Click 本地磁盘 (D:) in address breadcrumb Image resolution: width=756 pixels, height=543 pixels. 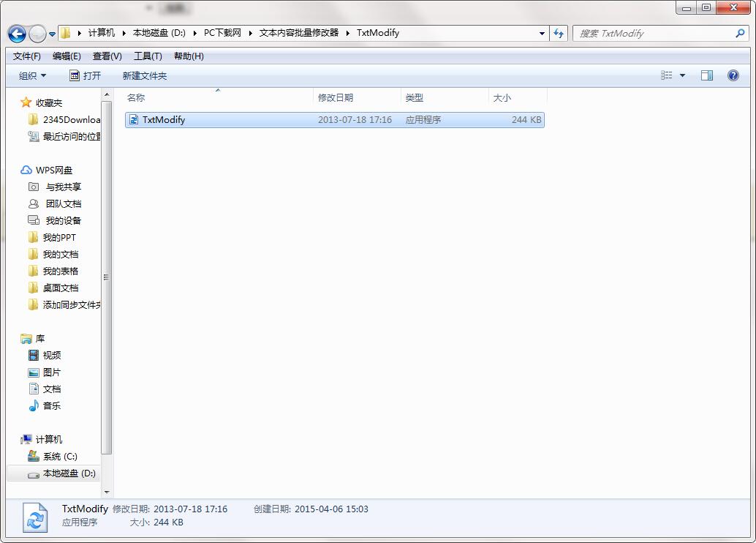point(159,33)
